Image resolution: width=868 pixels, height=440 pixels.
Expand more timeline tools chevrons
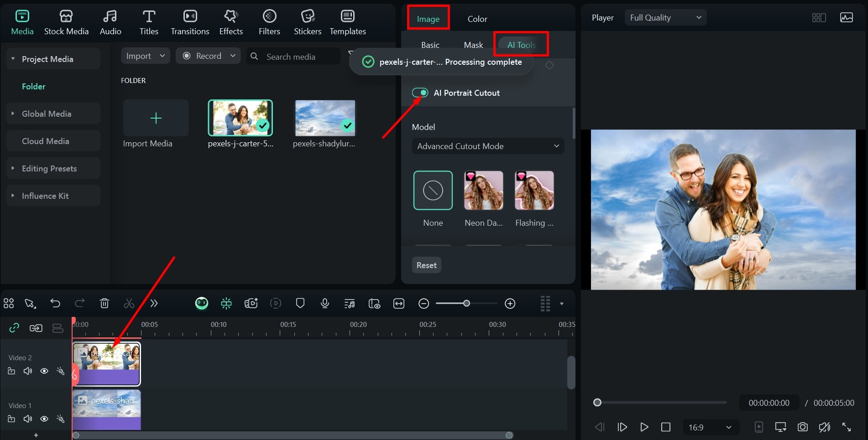154,303
